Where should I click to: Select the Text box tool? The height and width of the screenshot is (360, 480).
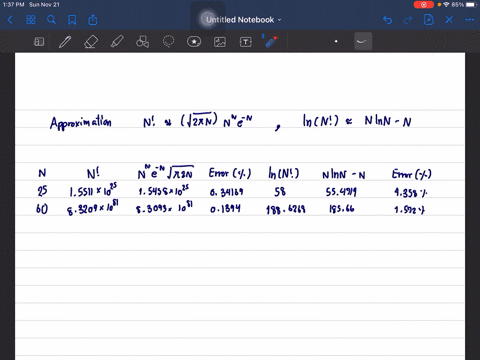[x=246, y=42]
